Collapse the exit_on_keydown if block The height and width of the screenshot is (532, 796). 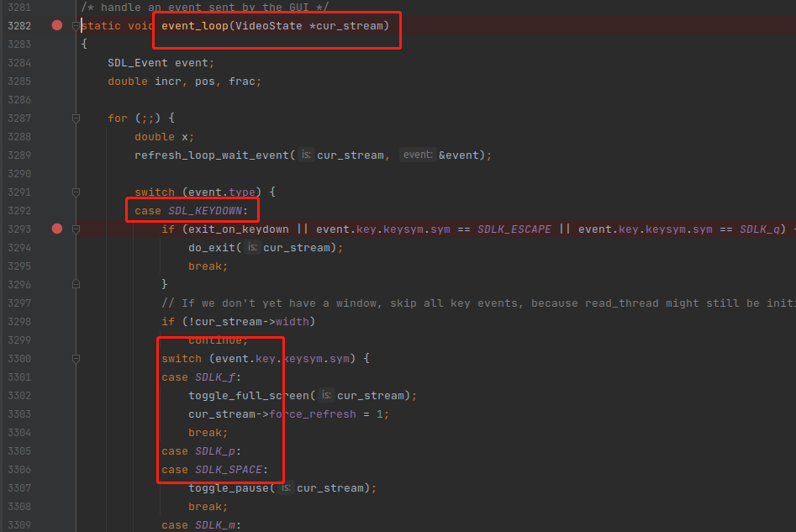76,229
